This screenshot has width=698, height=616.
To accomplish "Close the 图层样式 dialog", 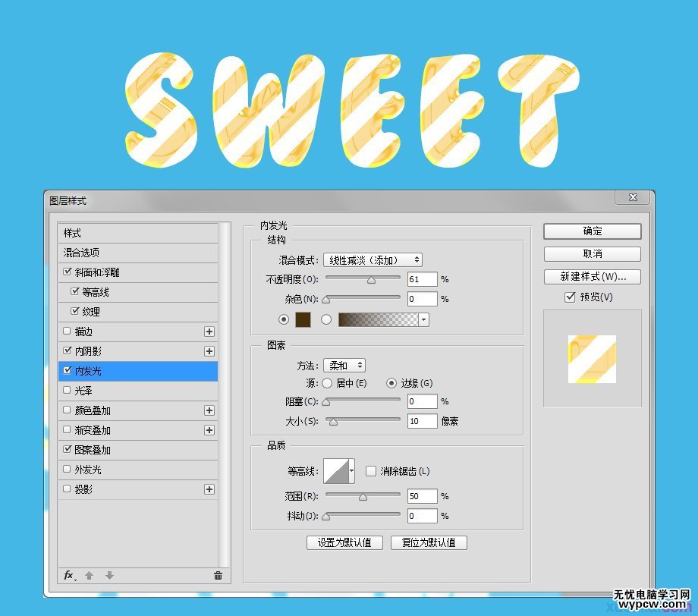I will tap(633, 197).
